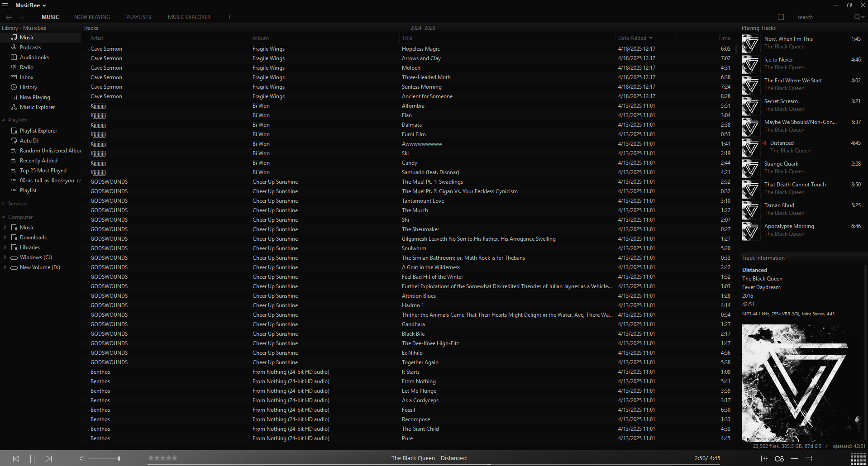The height and width of the screenshot is (466, 868).
Task: Open the search options dropdown arrow
Action: click(x=863, y=17)
